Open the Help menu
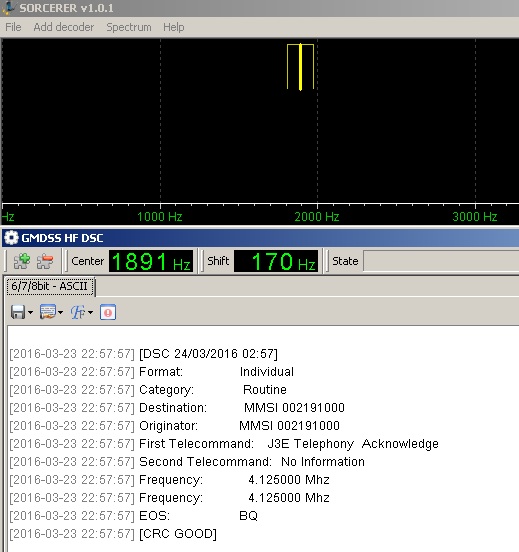Screen dimensions: 519x552 tap(174, 27)
